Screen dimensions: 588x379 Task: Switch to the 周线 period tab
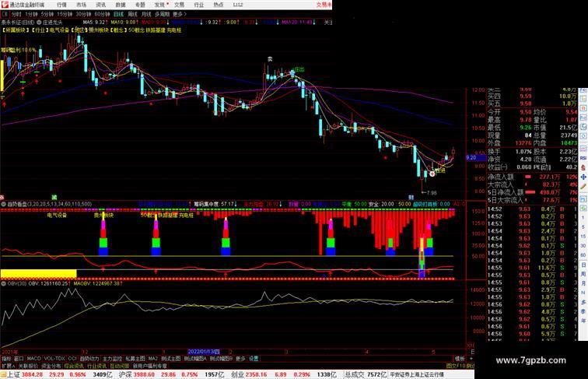point(133,14)
